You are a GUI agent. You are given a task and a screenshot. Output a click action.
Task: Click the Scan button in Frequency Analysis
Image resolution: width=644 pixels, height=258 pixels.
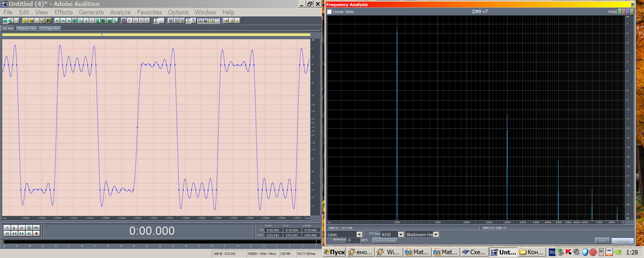(x=602, y=241)
